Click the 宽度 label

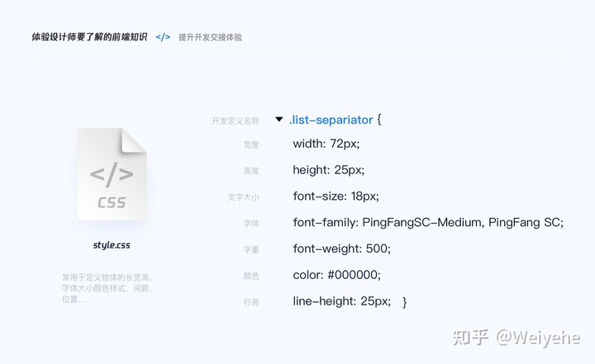click(251, 144)
